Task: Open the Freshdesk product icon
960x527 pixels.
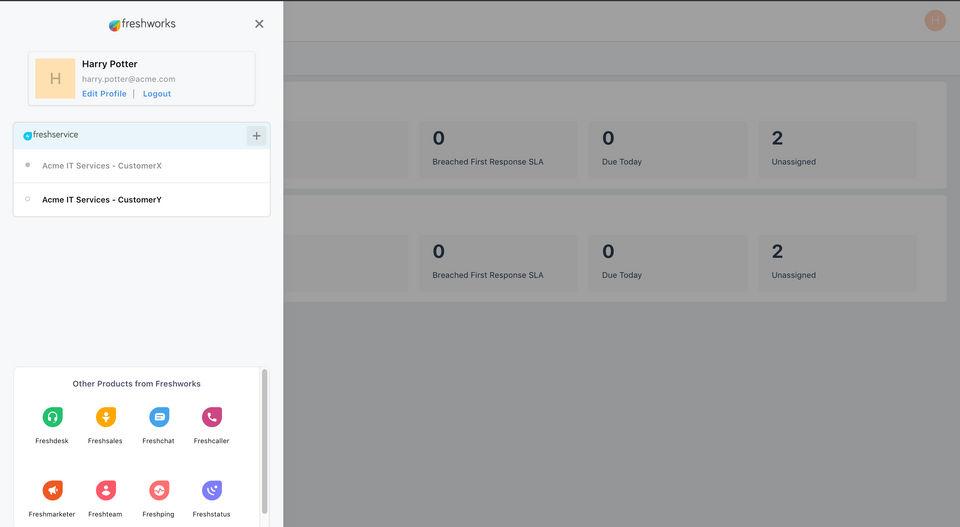Action: (x=52, y=417)
